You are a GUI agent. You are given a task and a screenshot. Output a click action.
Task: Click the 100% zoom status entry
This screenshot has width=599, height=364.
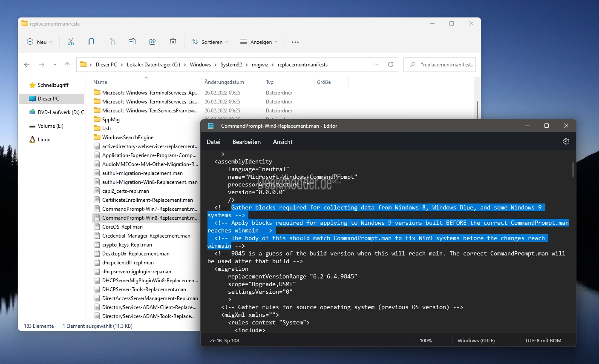click(x=426, y=341)
